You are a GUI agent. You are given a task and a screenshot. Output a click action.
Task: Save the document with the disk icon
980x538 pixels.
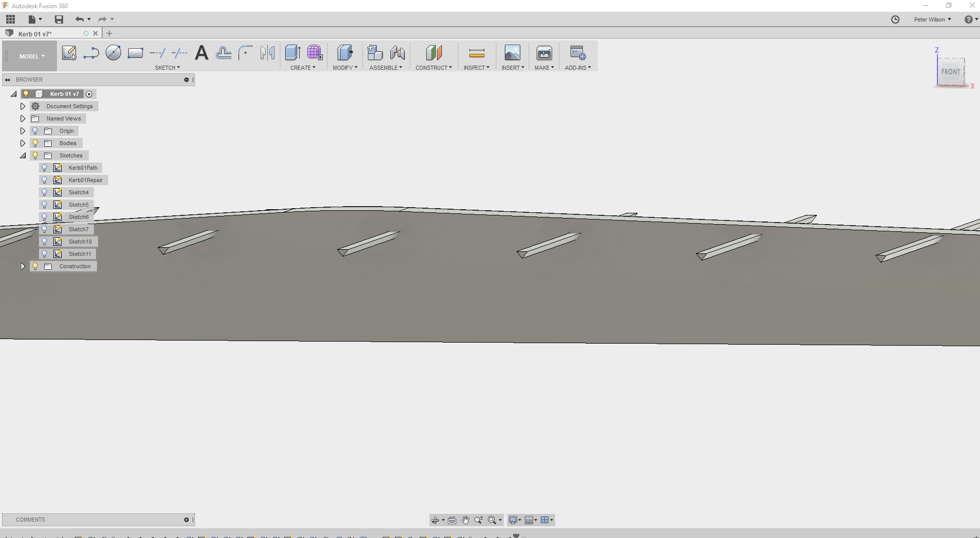(59, 19)
